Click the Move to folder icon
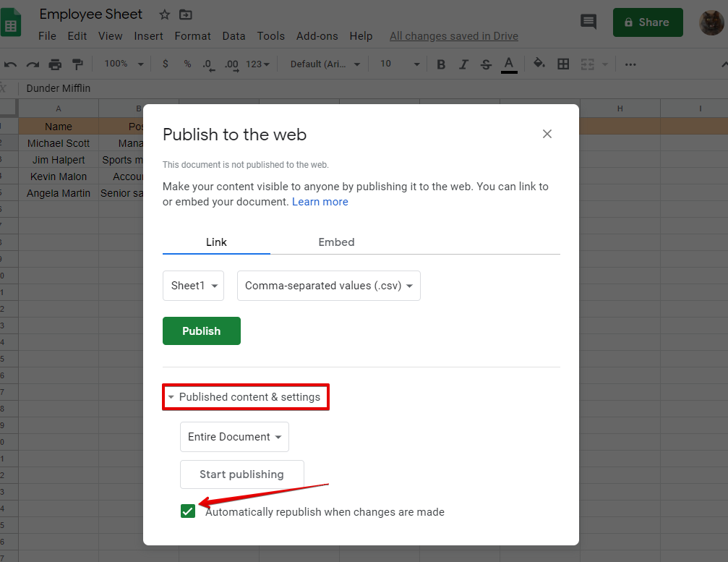Screen dimensions: 728x562 (185, 15)
